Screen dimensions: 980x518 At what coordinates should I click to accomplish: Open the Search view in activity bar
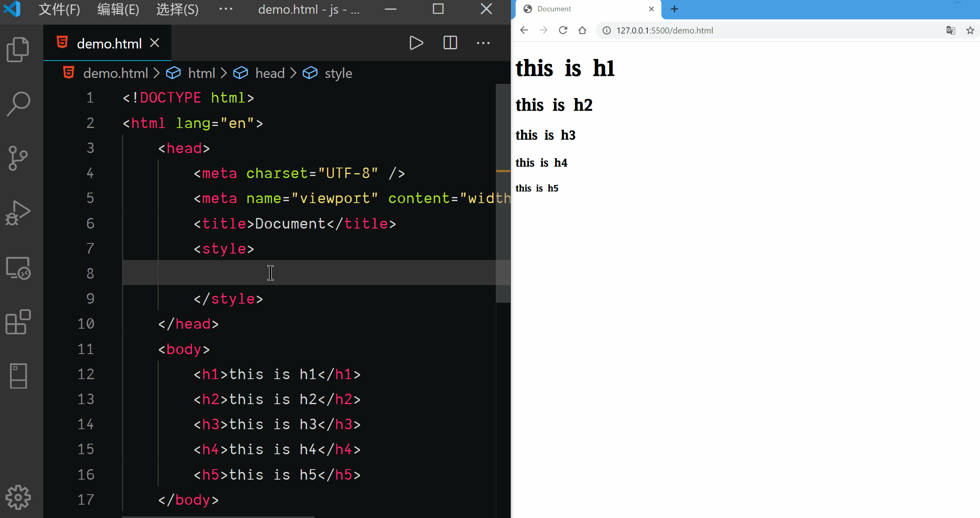18,104
